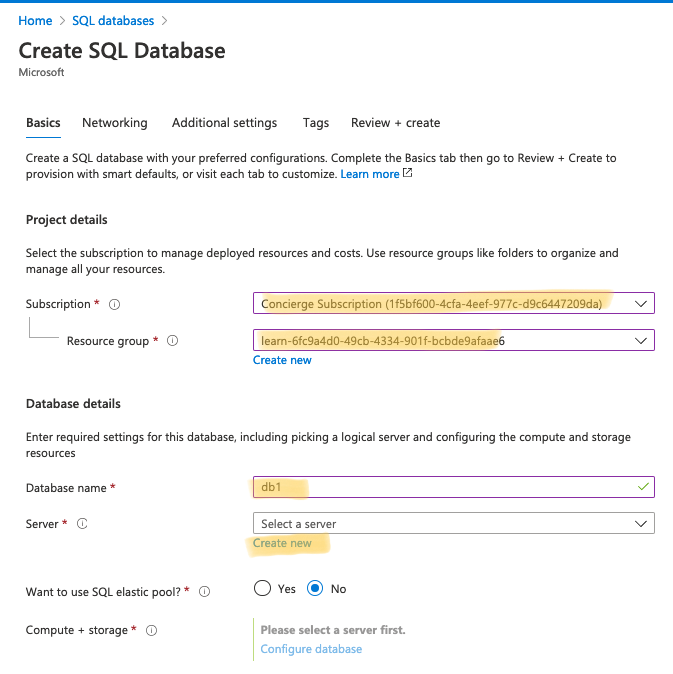Click Create new under Server
The width and height of the screenshot is (673, 674).
coord(282,543)
